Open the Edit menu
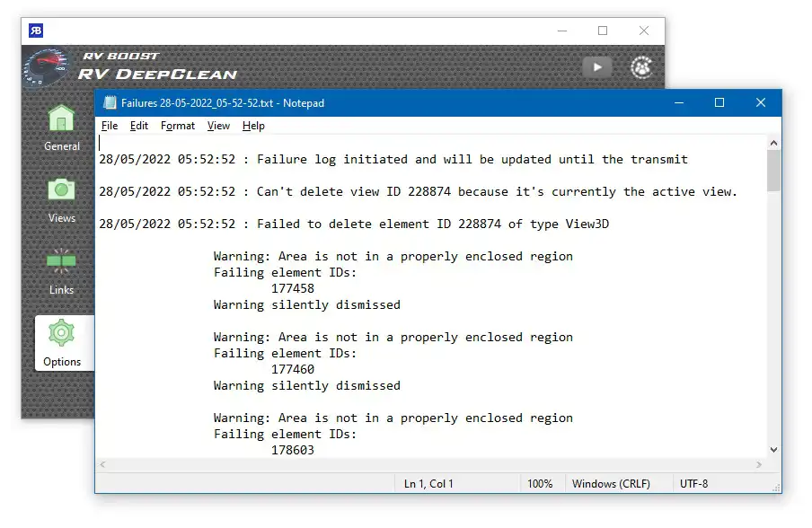The height and width of the screenshot is (528, 812). [x=139, y=126]
